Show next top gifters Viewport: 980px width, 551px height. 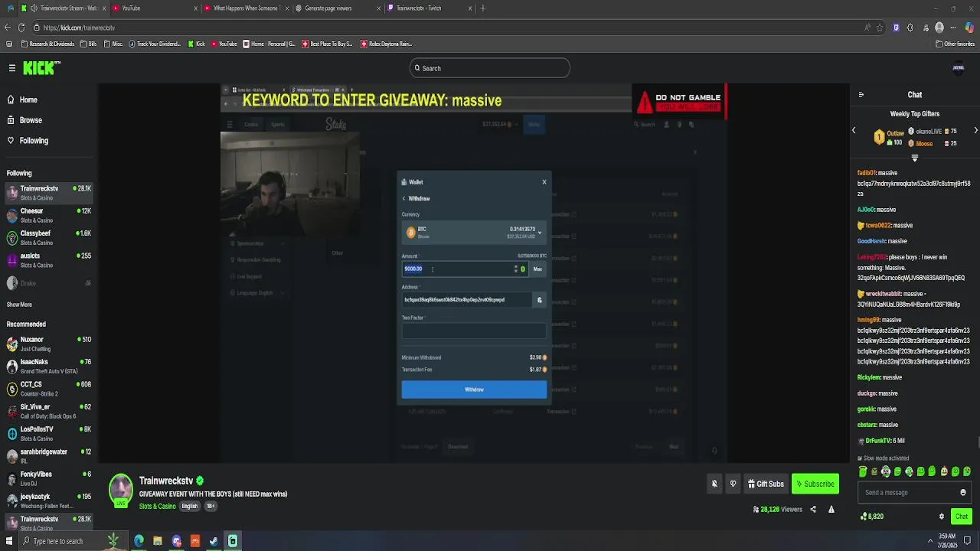coord(975,131)
